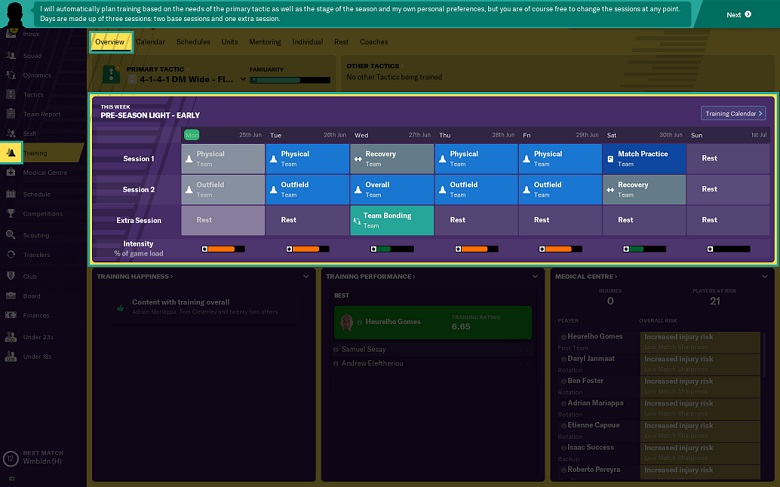Open the Schedule sidebar icon
The image size is (780, 487).
[x=11, y=194]
